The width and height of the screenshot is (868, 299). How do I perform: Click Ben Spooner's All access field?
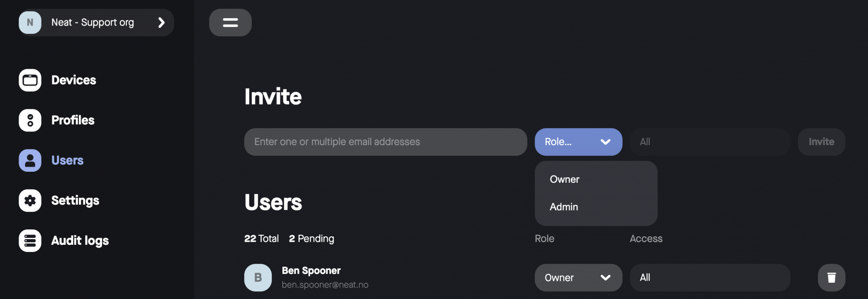[709, 277]
